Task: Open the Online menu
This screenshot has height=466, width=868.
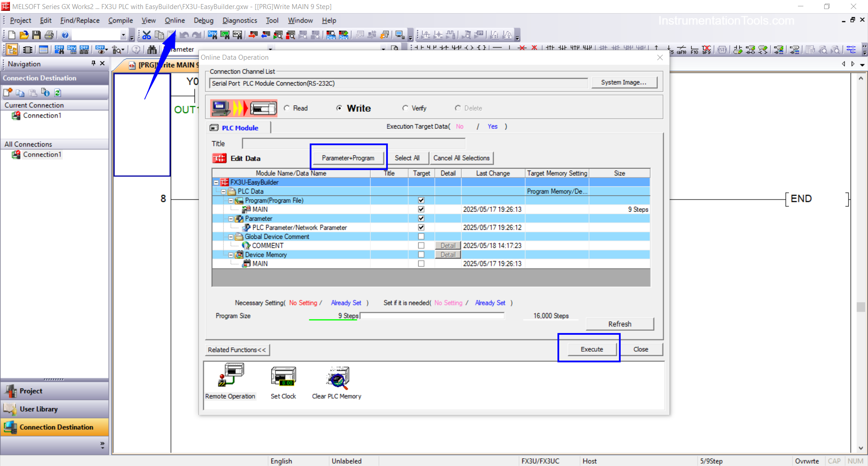Action: click(x=175, y=20)
